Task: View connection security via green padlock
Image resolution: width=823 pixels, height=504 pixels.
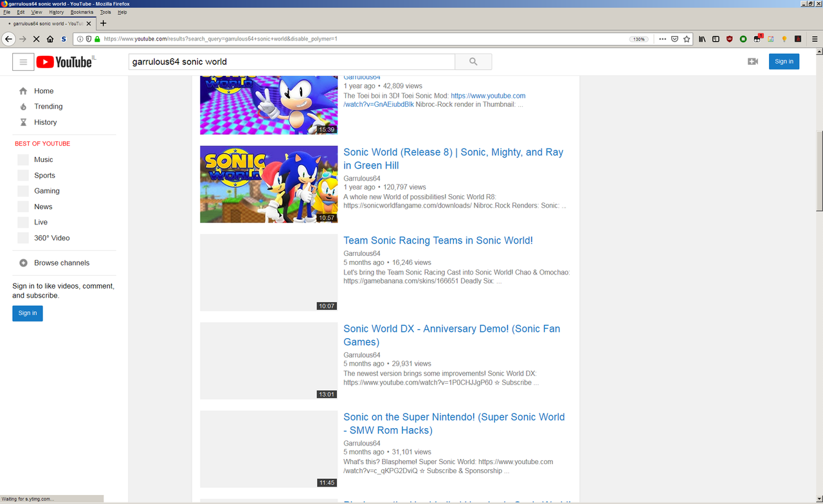Action: tap(97, 39)
